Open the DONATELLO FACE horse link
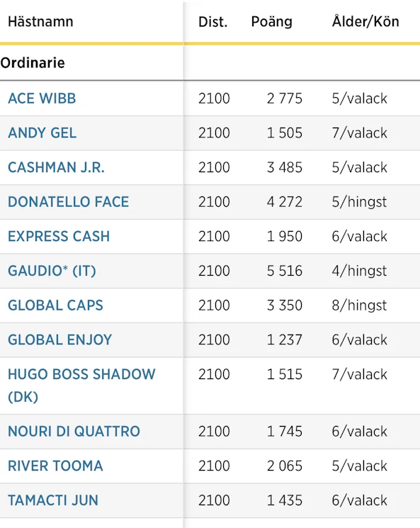Screen dimensions: 420x528 (x=68, y=202)
